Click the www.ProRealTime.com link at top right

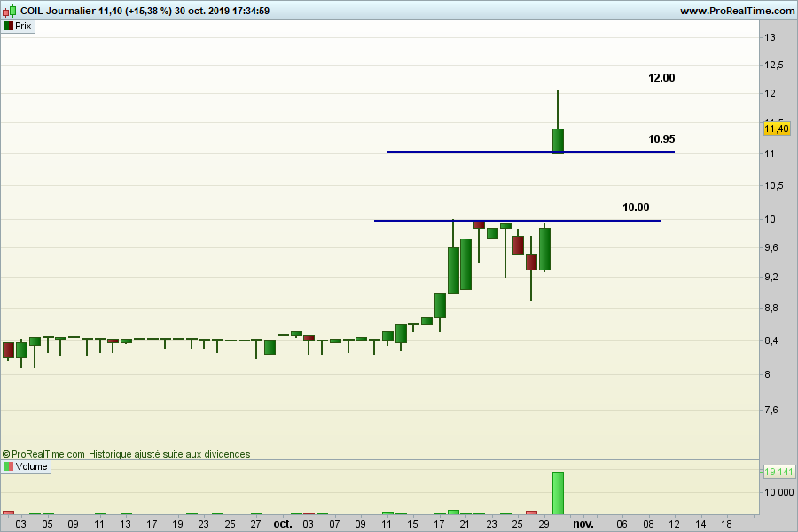click(737, 11)
